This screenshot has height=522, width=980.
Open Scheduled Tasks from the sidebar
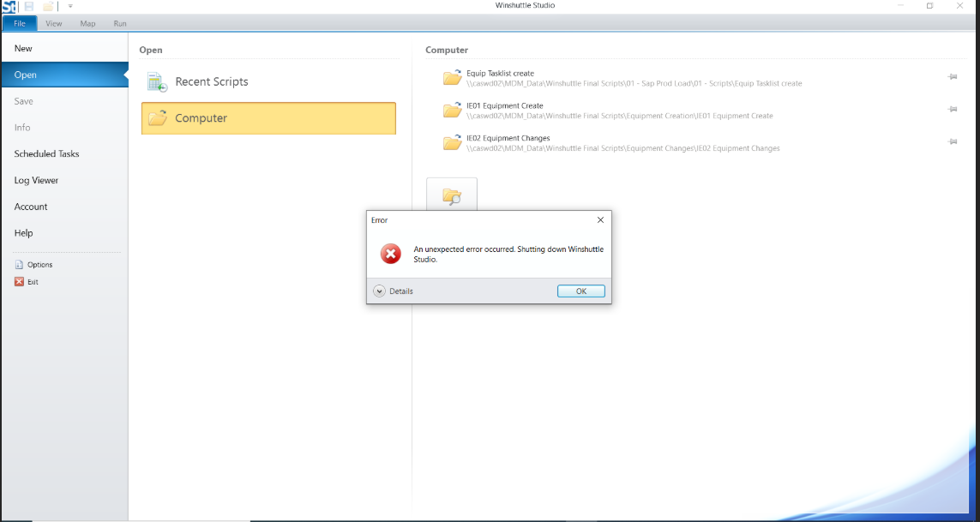65,153
